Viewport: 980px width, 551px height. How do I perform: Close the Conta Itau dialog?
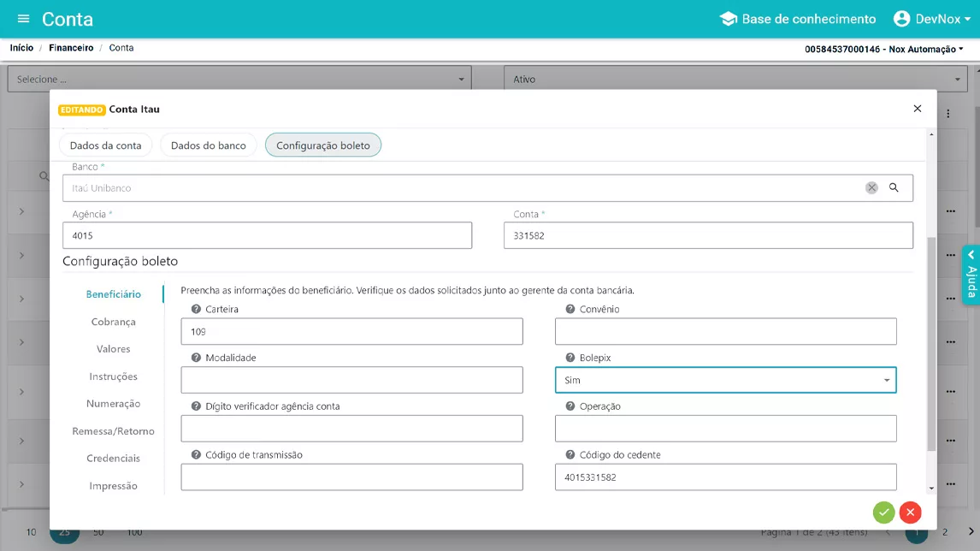pyautogui.click(x=917, y=109)
